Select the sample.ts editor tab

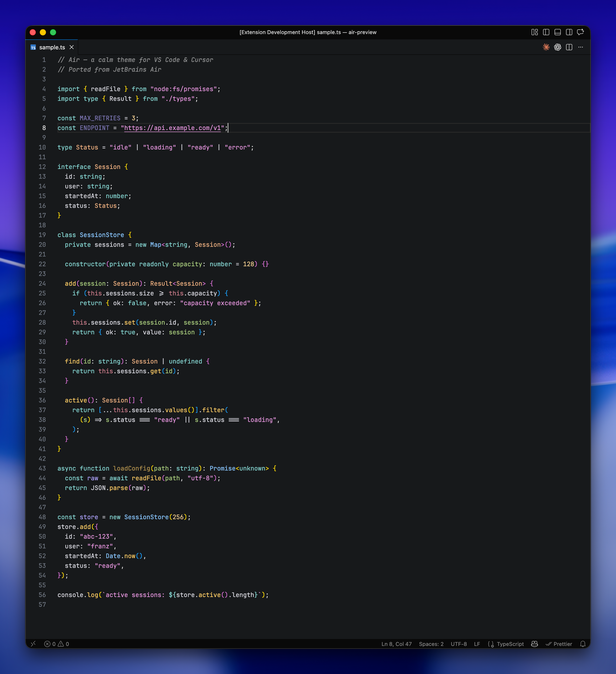click(x=52, y=47)
